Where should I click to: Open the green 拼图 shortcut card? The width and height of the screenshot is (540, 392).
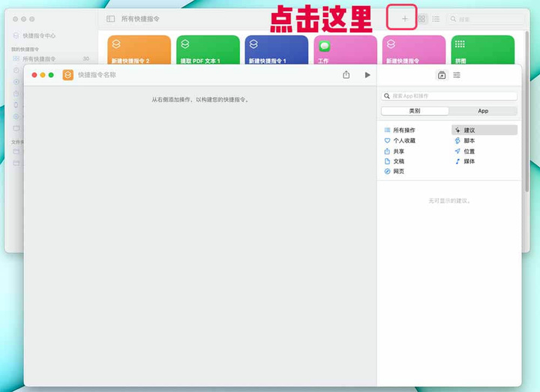[x=483, y=50]
